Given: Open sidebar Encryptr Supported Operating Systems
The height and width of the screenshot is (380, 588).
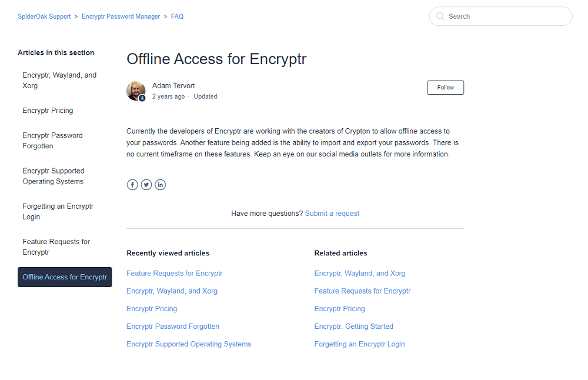Looking at the screenshot, I should tap(65, 176).
